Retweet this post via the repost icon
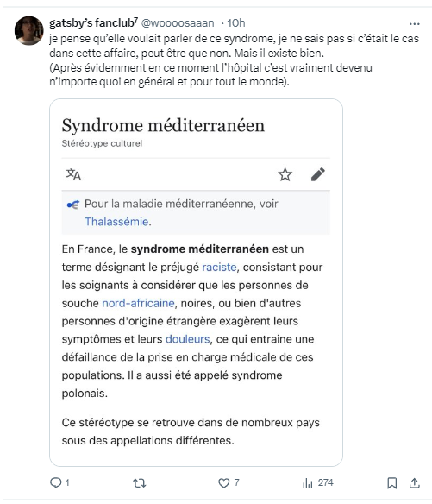The width and height of the screenshot is (432, 504). click(x=140, y=482)
